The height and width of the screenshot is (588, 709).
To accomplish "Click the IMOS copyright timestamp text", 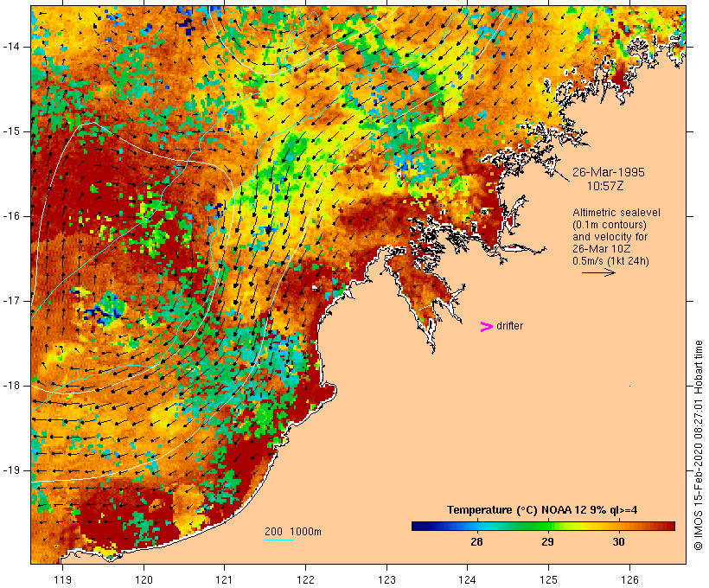I will tap(699, 445).
